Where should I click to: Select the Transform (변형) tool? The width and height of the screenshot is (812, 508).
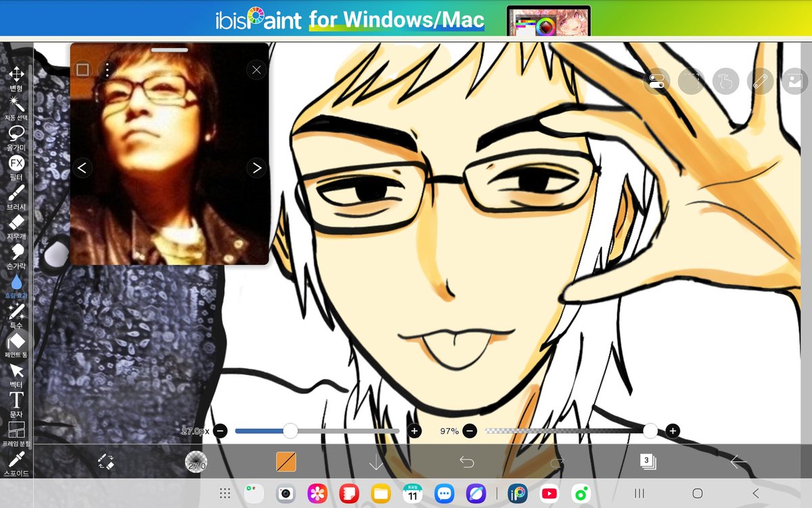tap(16, 79)
